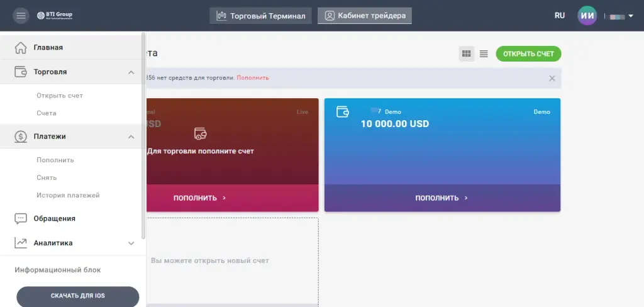Click the Demo label at card corner
Image resolution: width=644 pixels, height=307 pixels.
[x=541, y=112]
